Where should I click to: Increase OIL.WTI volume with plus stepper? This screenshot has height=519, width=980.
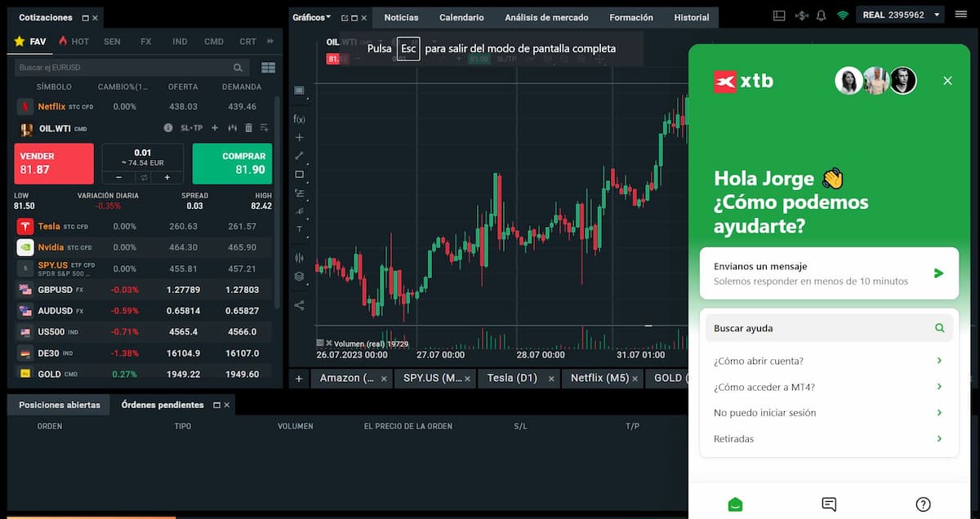pyautogui.click(x=167, y=177)
